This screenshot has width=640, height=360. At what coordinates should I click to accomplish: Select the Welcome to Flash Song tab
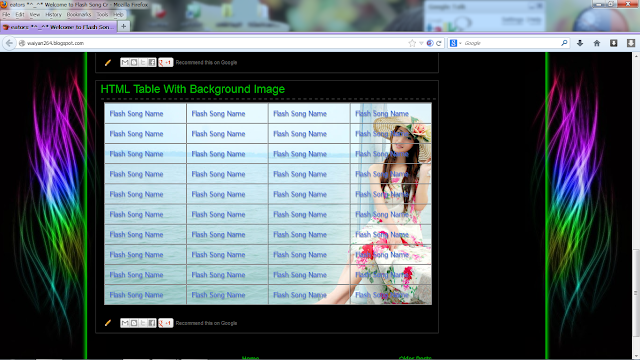click(x=59, y=27)
